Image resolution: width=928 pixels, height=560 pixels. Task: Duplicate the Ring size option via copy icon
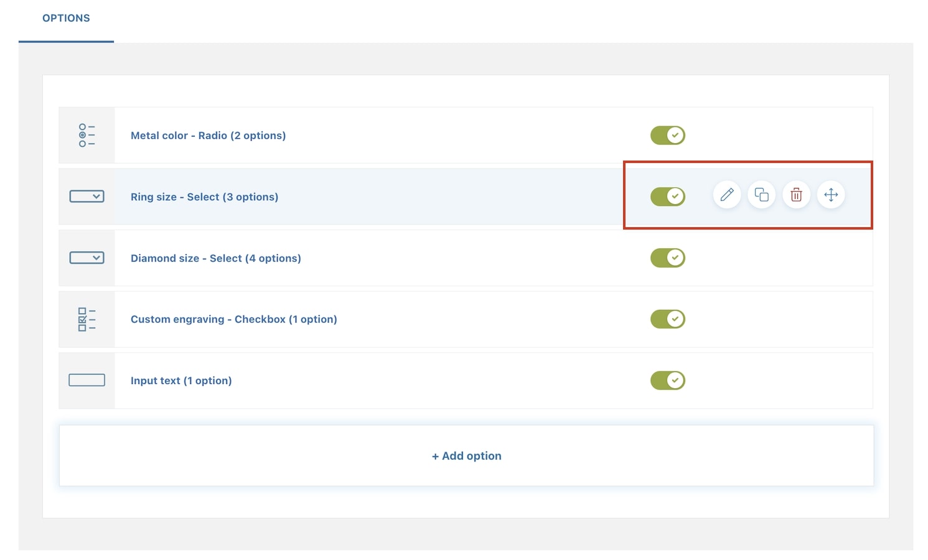[x=761, y=195]
